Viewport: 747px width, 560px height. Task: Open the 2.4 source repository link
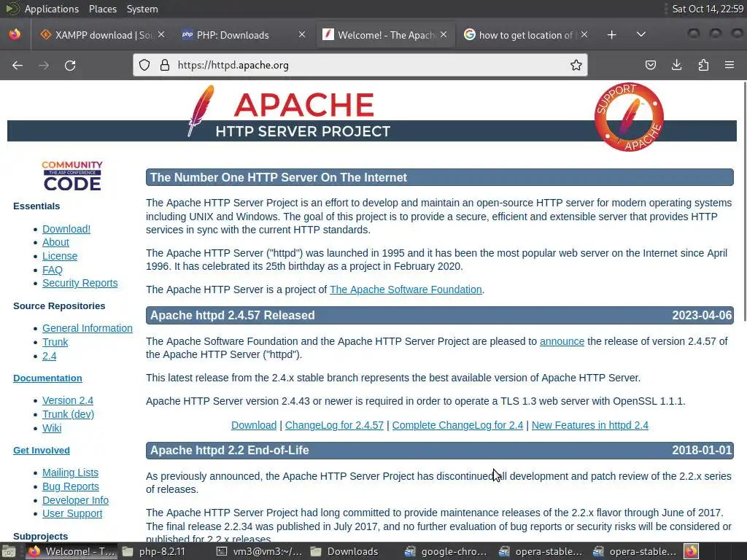[x=49, y=356]
